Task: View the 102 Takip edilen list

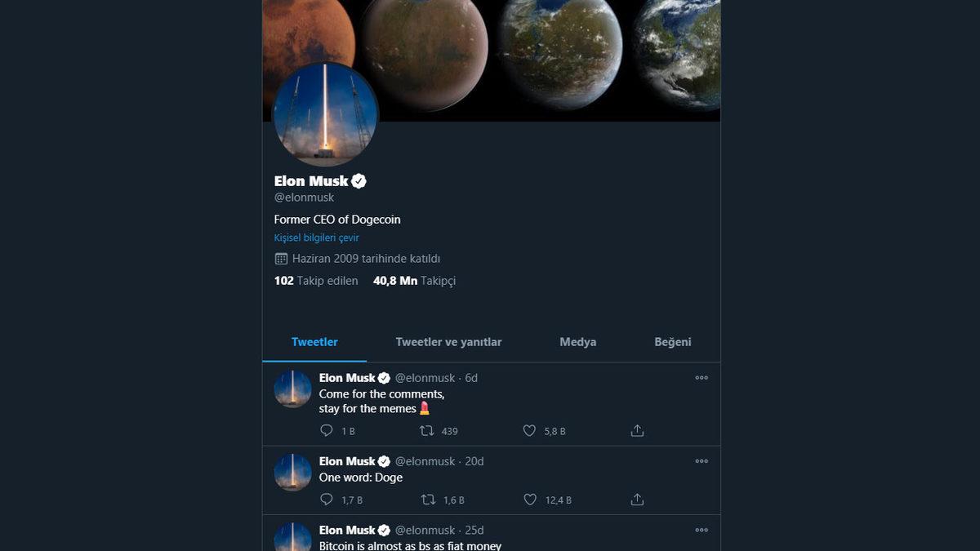Action: point(315,280)
